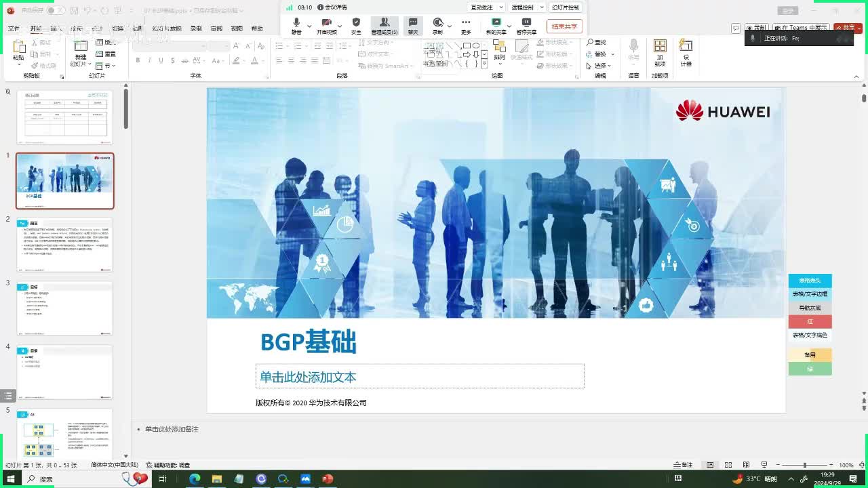Click subtitle placeholder 单击此处添加文本
868x488 pixels.
(420, 376)
